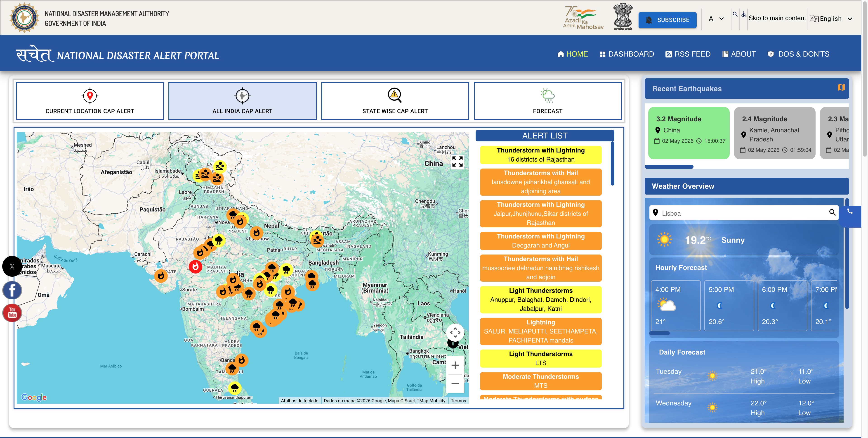Open mussooriee dehradun hail alert
Viewport: 868px width, 438px height.
(x=540, y=268)
